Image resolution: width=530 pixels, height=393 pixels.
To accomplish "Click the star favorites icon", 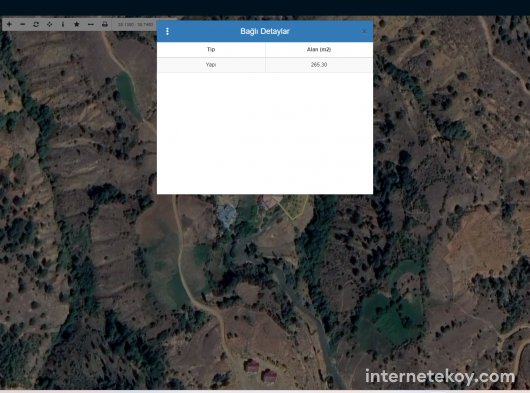I will (77, 24).
